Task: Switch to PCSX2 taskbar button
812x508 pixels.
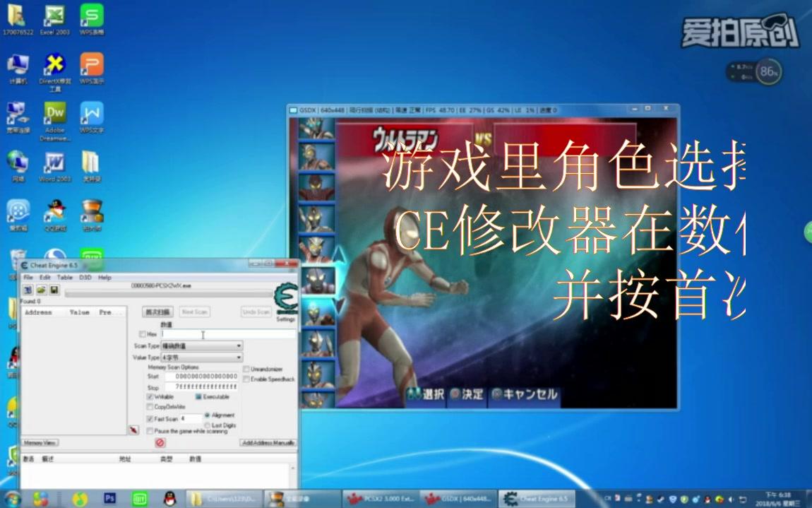Action: coord(381,499)
